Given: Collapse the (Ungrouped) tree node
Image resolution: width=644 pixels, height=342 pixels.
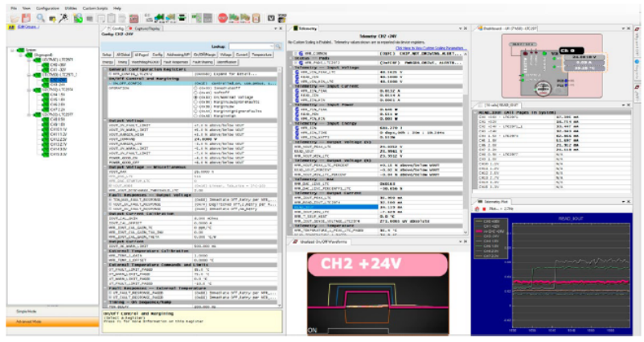Looking at the screenshot, I should tap(21, 55).
